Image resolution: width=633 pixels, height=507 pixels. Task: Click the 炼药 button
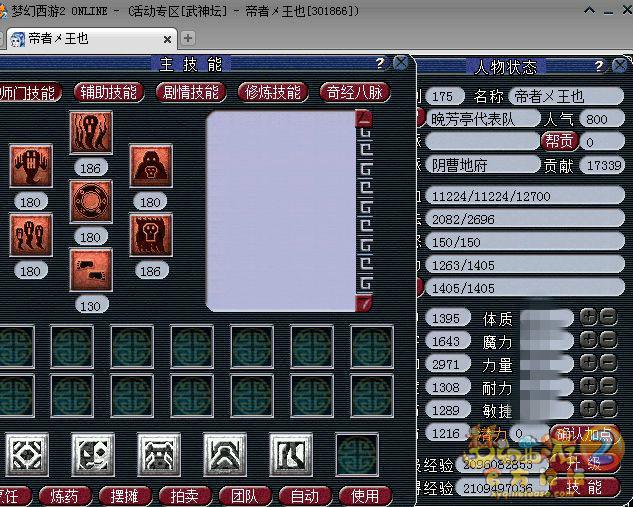tap(65, 496)
